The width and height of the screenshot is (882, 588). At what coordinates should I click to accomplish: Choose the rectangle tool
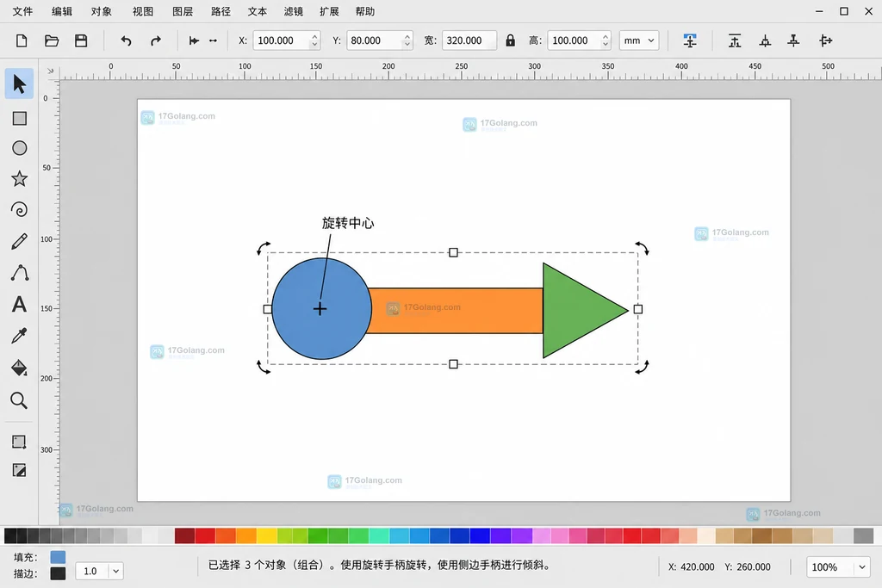coord(19,118)
